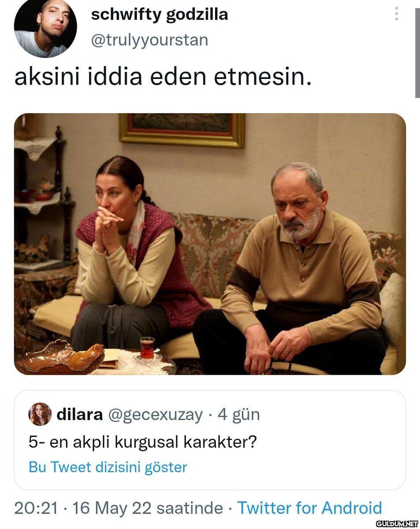Click the 20:21 tweet time
The height and width of the screenshot is (529, 420).
tap(36, 508)
